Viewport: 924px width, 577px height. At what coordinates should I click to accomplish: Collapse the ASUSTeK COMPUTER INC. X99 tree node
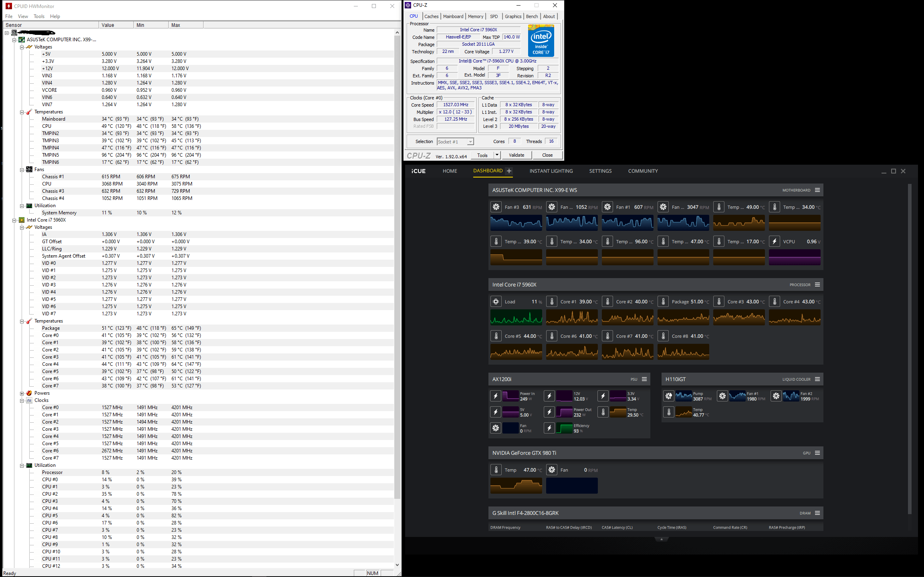click(x=14, y=40)
